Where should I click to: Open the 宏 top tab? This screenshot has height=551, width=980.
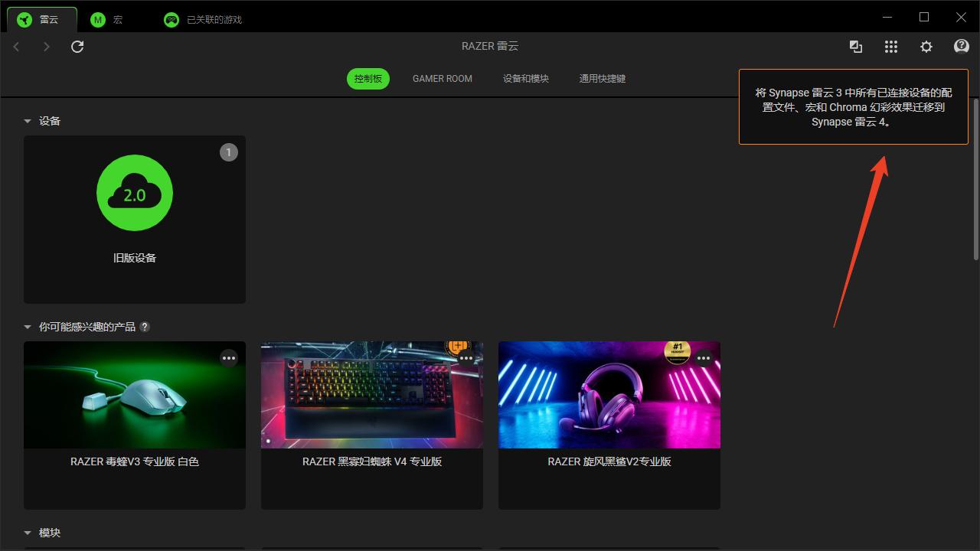107,19
